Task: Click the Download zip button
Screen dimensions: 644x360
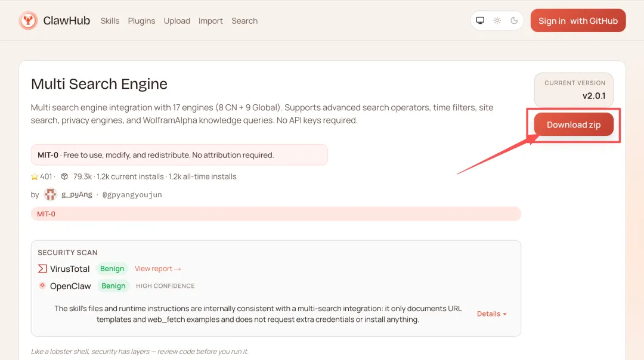Action: (574, 125)
